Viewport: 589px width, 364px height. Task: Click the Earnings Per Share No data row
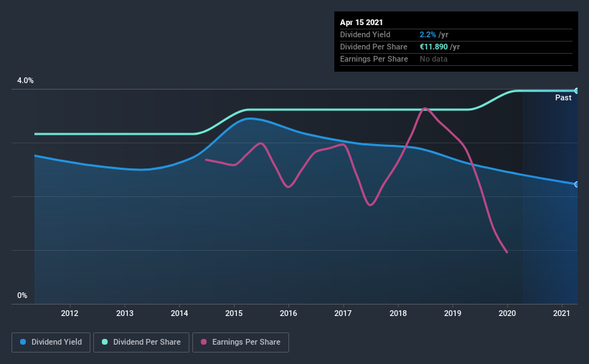click(x=456, y=59)
